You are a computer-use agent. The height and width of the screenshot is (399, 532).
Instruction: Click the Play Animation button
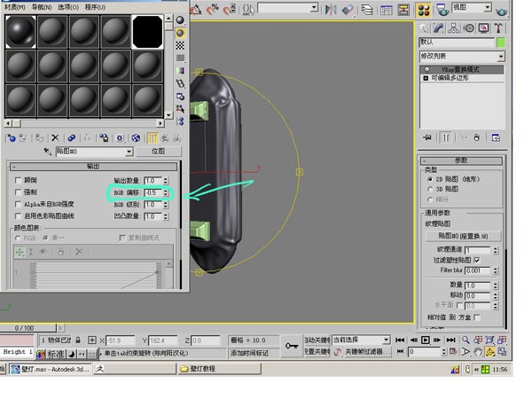(426, 340)
